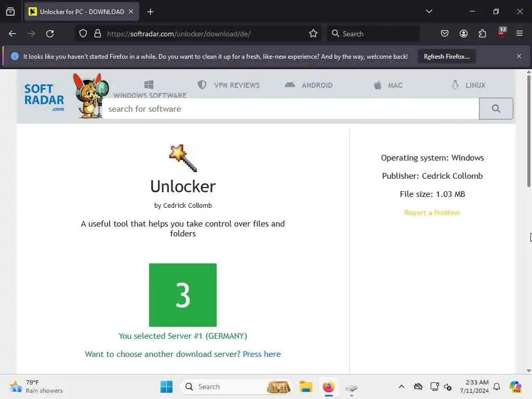The image size is (532, 399).
Task: Open the Android category
Action: pyautogui.click(x=309, y=85)
